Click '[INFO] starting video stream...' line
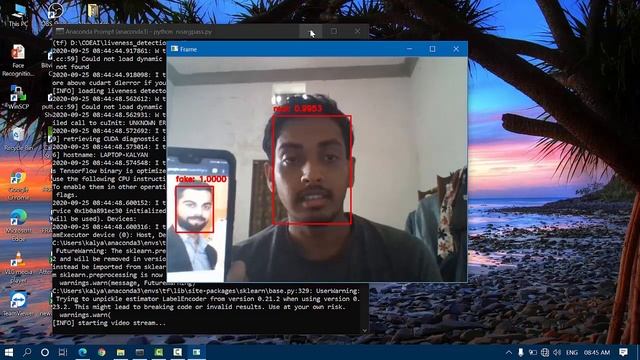The height and width of the screenshot is (360, 640). 109,323
